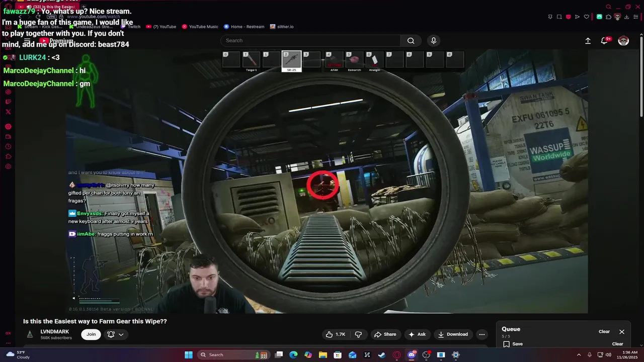Click the YouTube Premium logo
The image size is (644, 362).
click(x=56, y=41)
